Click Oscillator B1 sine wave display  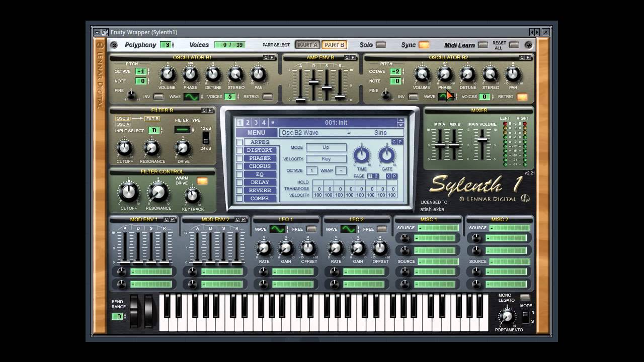pos(191,97)
